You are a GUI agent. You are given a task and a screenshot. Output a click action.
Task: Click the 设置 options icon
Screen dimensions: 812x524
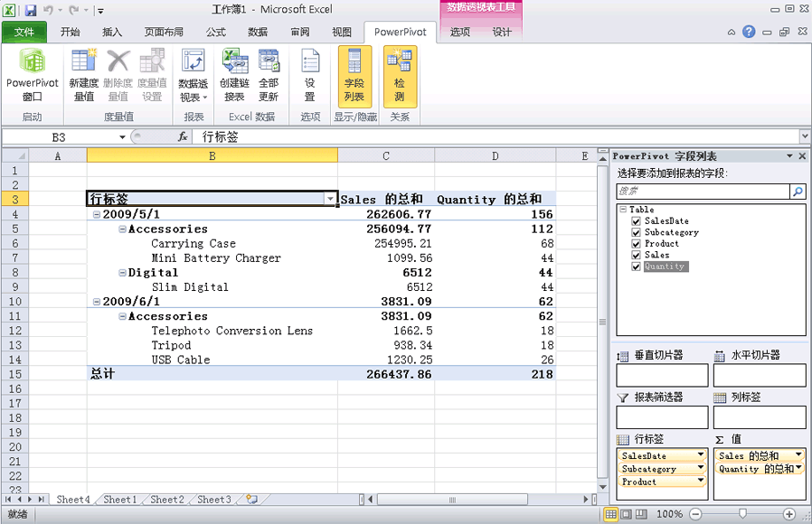310,77
